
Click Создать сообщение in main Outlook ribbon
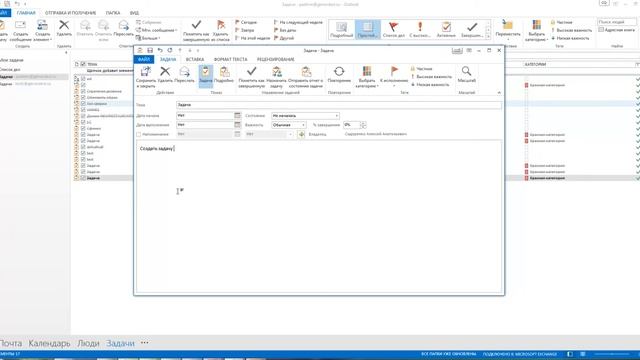point(20,31)
